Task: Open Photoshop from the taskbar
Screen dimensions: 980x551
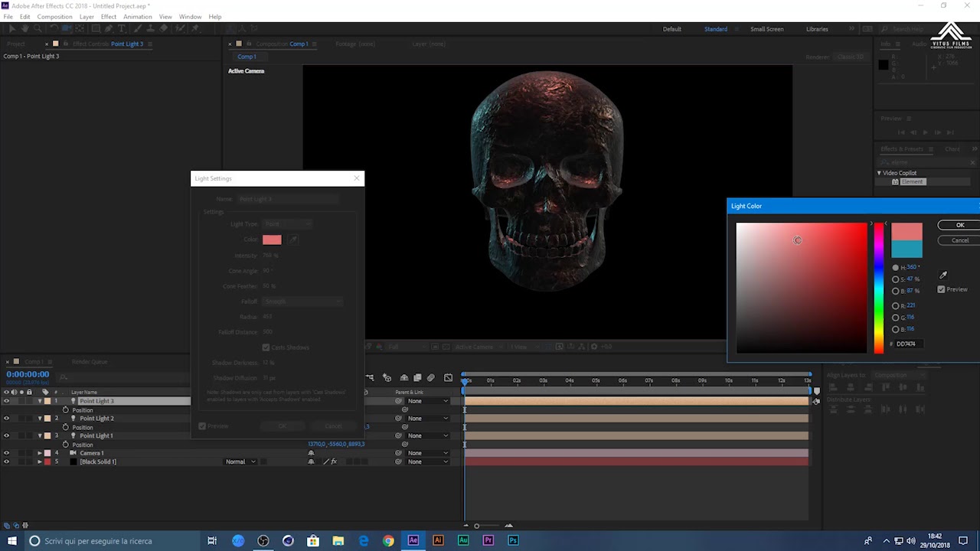Action: tap(513, 541)
